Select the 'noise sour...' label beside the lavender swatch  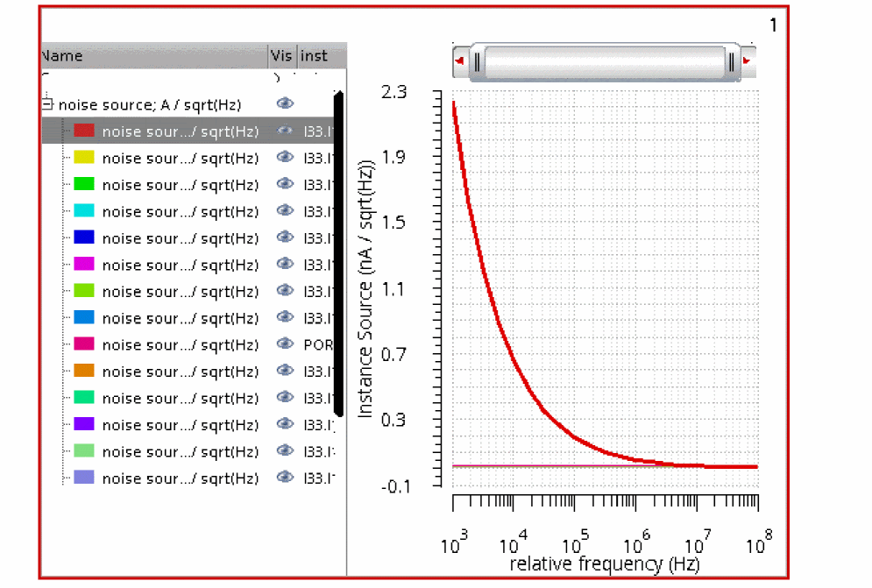[181, 479]
